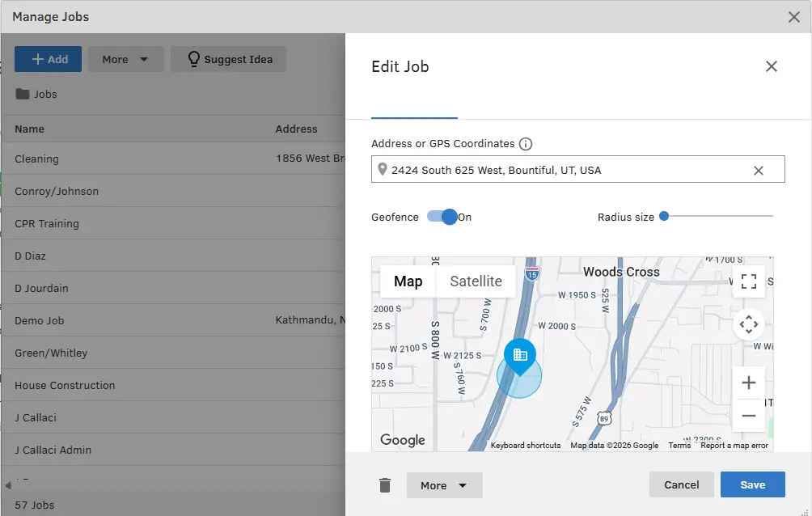Open the map Terms link
This screenshot has height=516, width=812.
[x=679, y=445]
